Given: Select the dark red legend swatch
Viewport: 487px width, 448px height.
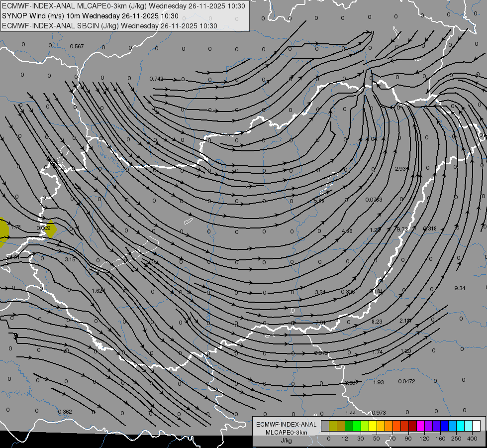Looking at the screenshot, I should pyautogui.click(x=413, y=426).
